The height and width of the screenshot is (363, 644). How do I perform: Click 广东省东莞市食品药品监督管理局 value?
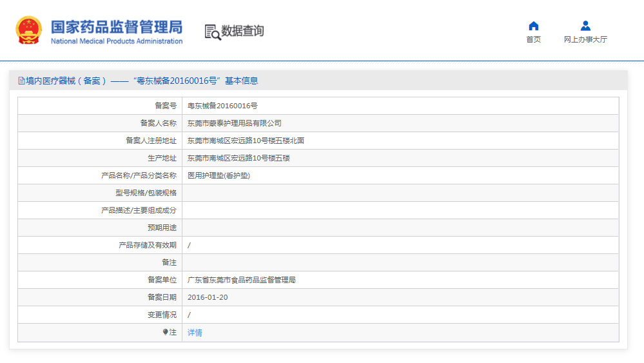pyautogui.click(x=242, y=280)
